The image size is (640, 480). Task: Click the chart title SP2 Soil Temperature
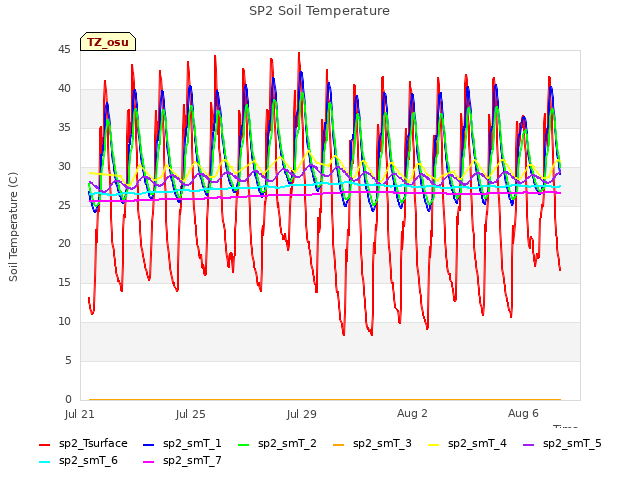(319, 11)
